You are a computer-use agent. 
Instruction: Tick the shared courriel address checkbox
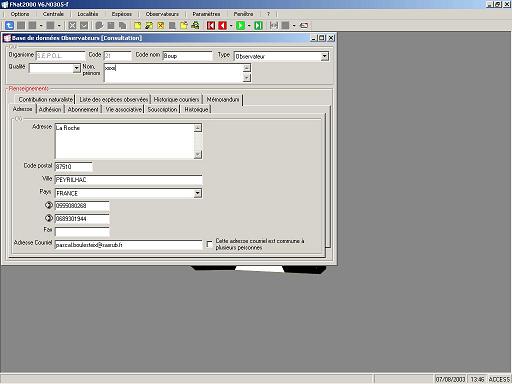tap(209, 244)
